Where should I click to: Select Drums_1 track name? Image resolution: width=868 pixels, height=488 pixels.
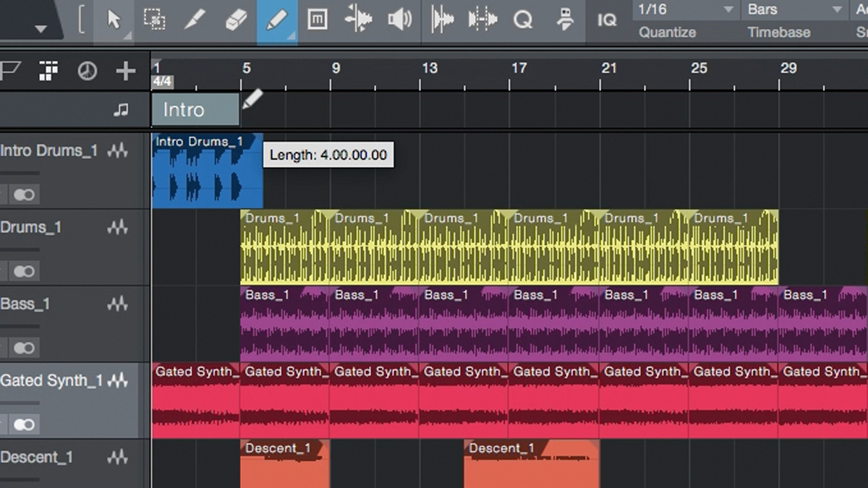(x=31, y=228)
